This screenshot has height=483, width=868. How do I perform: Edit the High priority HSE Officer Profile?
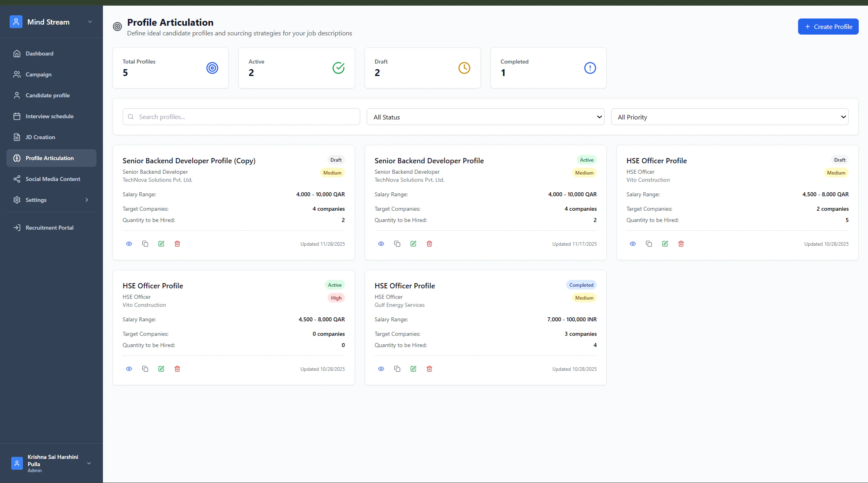pyautogui.click(x=161, y=369)
